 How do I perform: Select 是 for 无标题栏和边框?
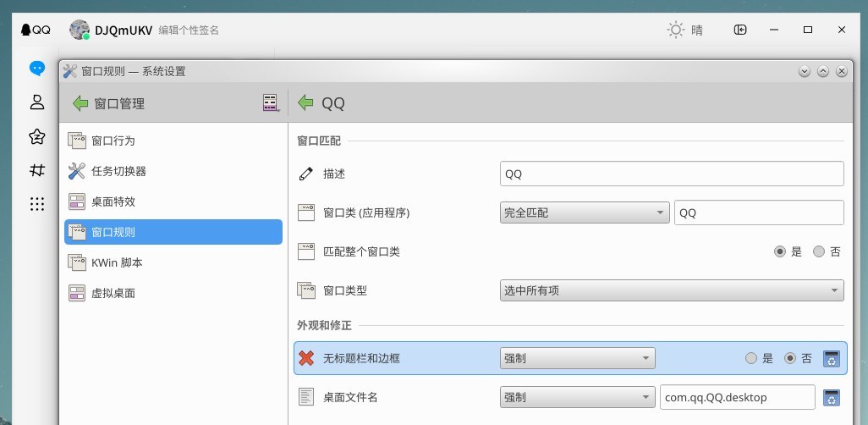750,358
